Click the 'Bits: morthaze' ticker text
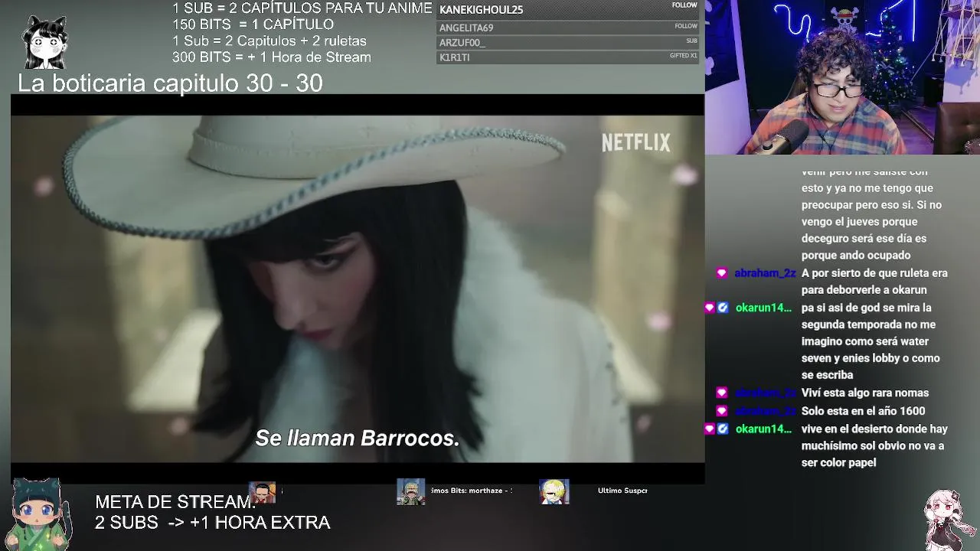Image resolution: width=980 pixels, height=551 pixels. pyautogui.click(x=472, y=491)
